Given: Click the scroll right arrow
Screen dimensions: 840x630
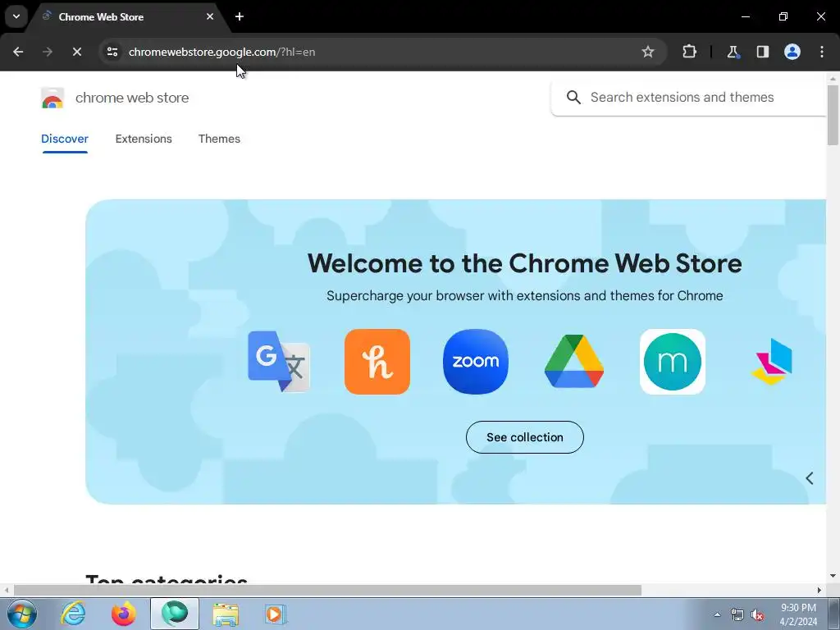Looking at the screenshot, I should click(x=819, y=591).
